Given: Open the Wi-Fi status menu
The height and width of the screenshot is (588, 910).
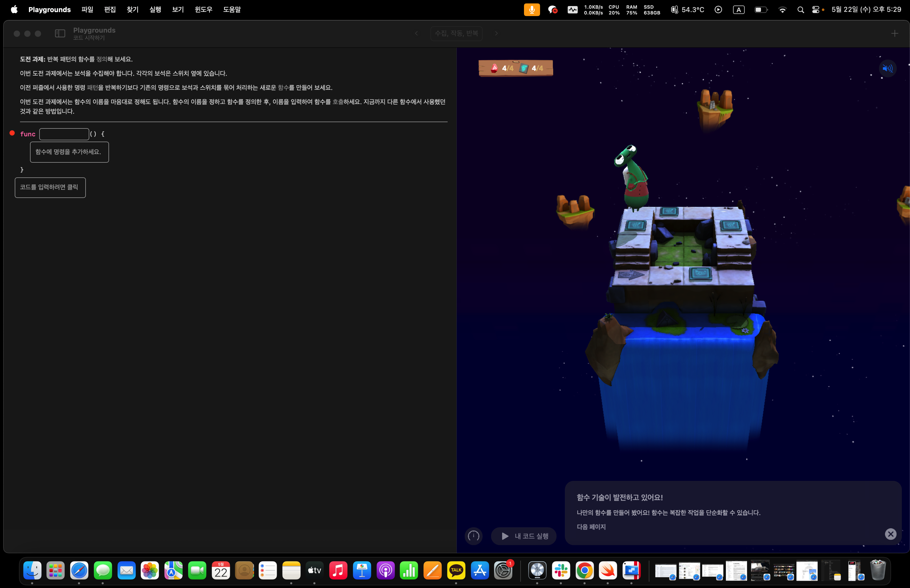Looking at the screenshot, I should tap(783, 9).
